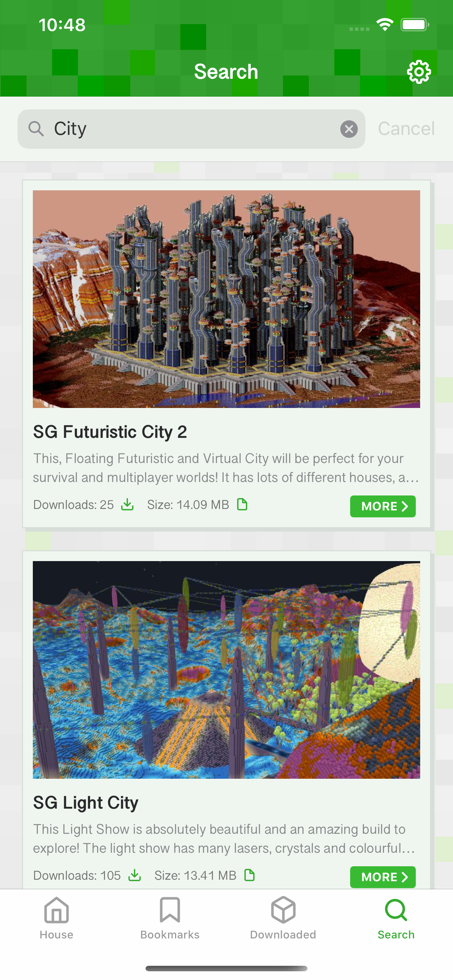453x980 pixels.
Task: Open the SG Light City preview image
Action: (226, 670)
